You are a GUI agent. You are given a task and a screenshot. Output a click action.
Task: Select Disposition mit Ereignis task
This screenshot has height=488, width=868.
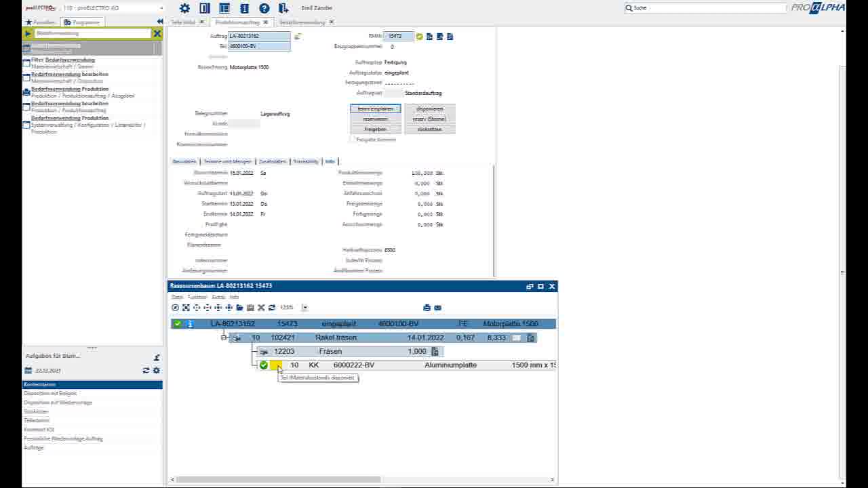tap(50, 394)
